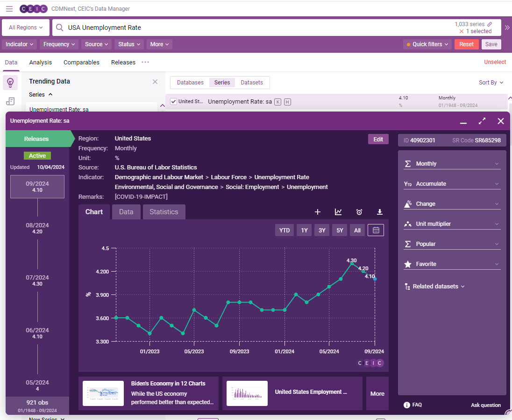Select the 1Y range
This screenshot has height=420, width=512.
tap(304, 230)
